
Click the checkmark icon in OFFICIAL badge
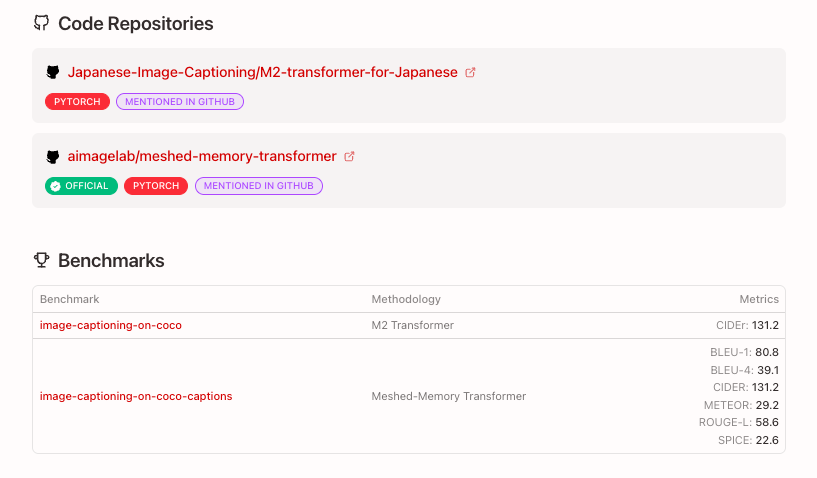coord(56,186)
